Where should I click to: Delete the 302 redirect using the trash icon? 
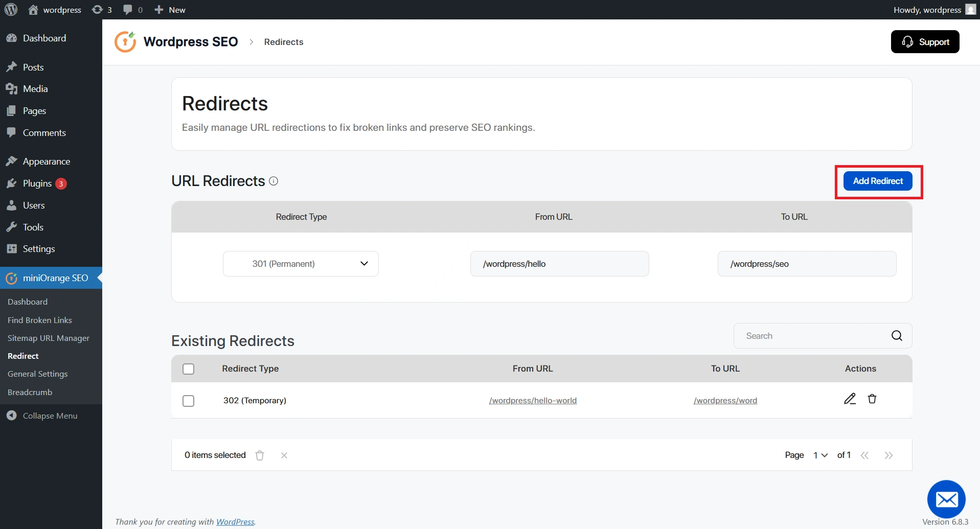tap(872, 399)
